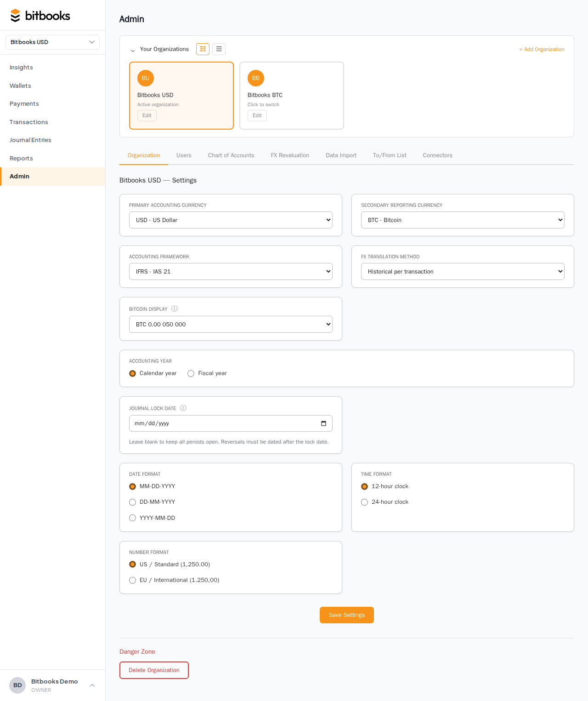Edit the Bitbooks USD organization
This screenshot has height=701, width=588.
[147, 116]
